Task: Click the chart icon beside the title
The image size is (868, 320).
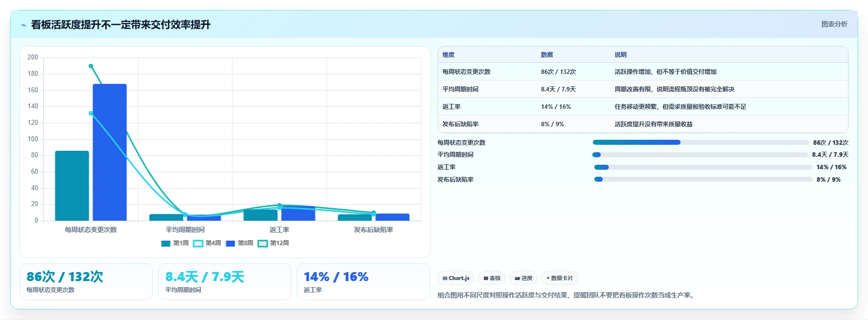Action: point(23,24)
